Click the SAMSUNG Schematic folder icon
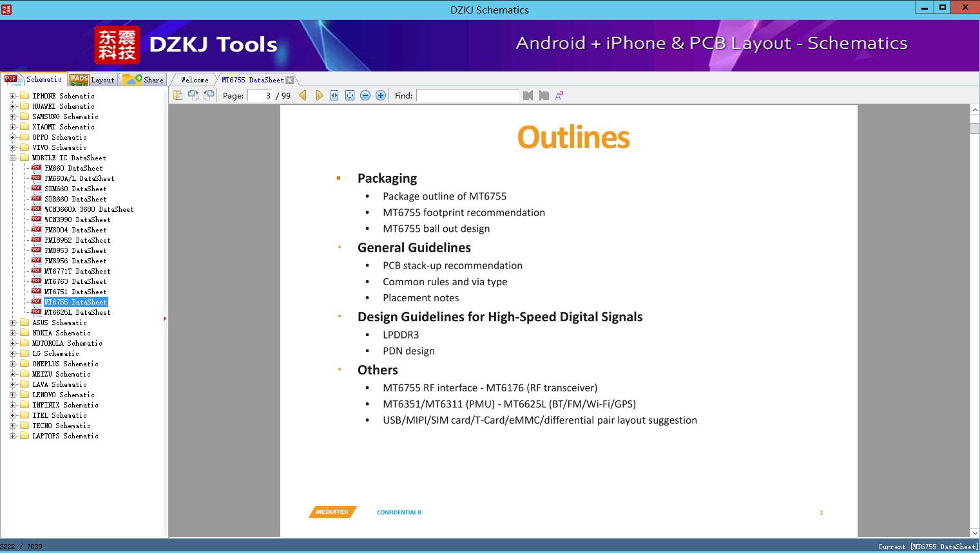Viewport: 980px width, 553px height. (24, 117)
